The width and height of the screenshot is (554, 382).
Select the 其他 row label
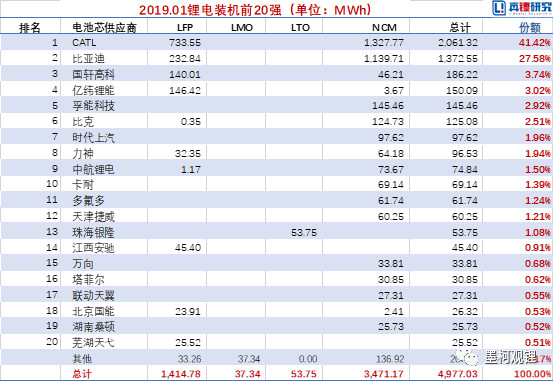(x=82, y=359)
